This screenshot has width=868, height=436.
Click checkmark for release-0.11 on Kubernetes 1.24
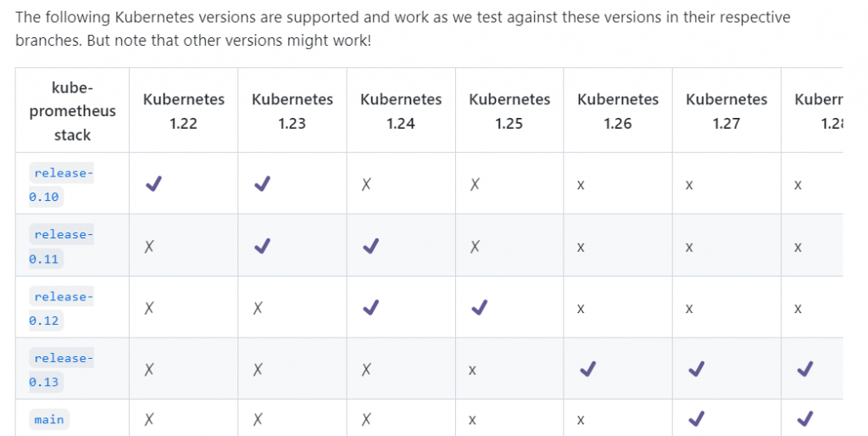click(370, 246)
